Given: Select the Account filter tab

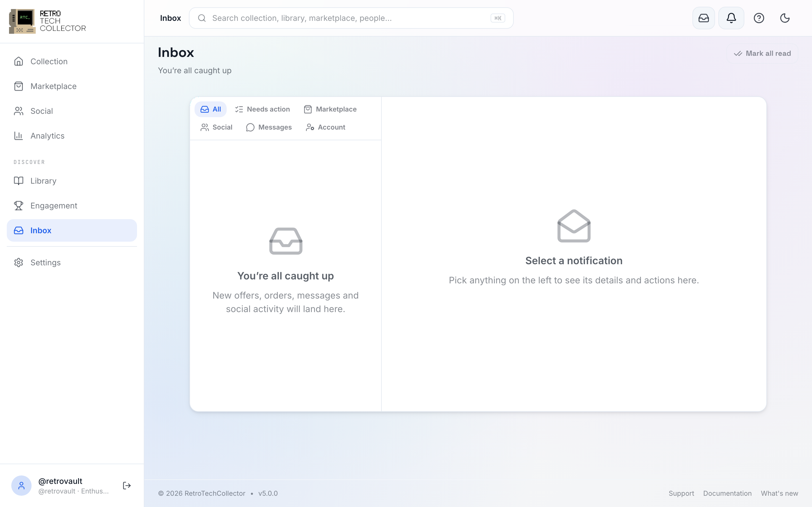Looking at the screenshot, I should click(325, 127).
